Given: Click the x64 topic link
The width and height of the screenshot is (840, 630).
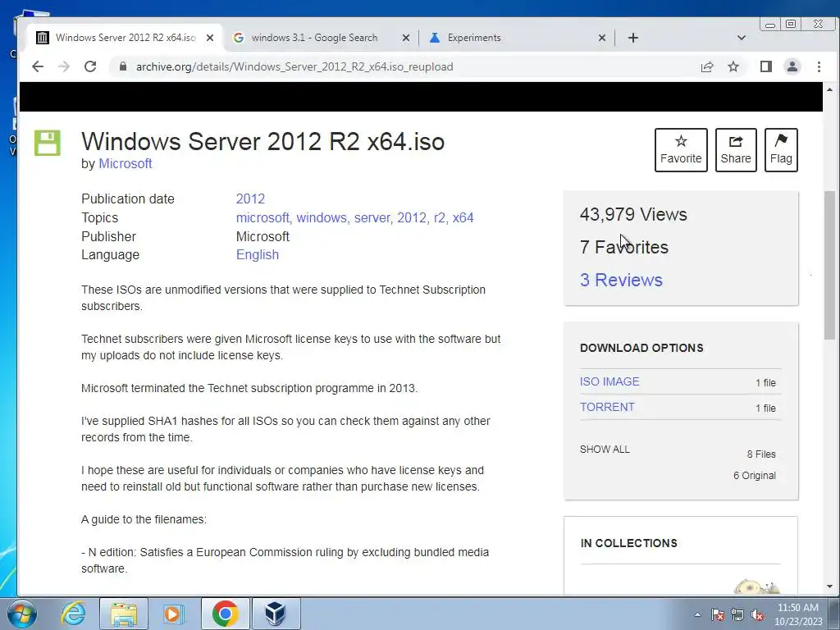Looking at the screenshot, I should (463, 217).
